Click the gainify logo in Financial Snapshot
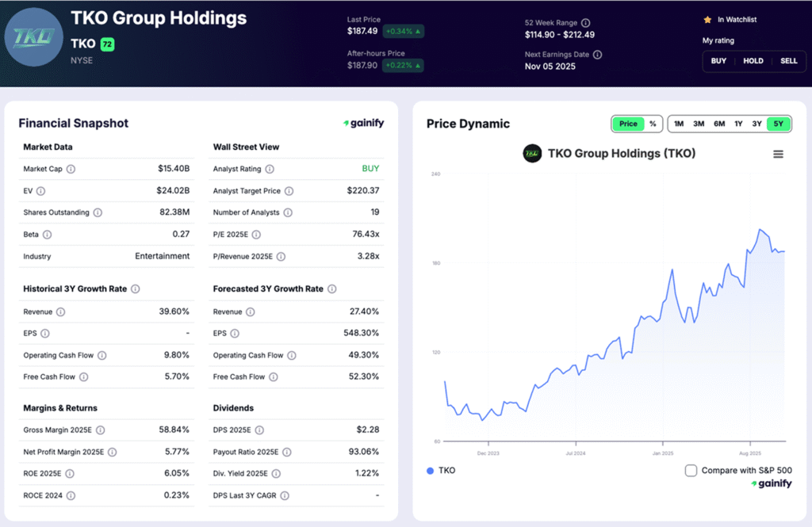 point(364,123)
